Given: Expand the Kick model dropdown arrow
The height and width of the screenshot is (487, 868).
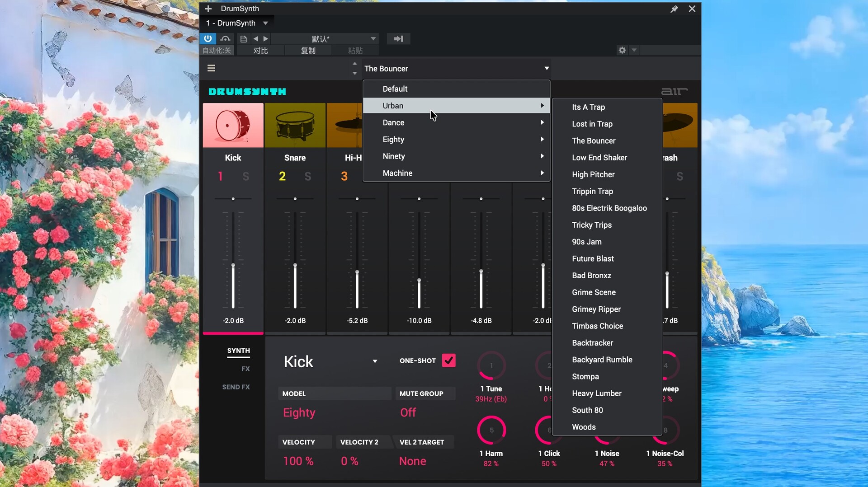Looking at the screenshot, I should (374, 361).
